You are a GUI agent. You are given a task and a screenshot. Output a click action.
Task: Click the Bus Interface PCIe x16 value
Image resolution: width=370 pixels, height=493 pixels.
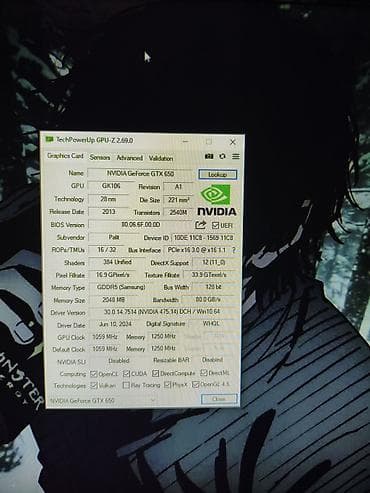pos(197,250)
